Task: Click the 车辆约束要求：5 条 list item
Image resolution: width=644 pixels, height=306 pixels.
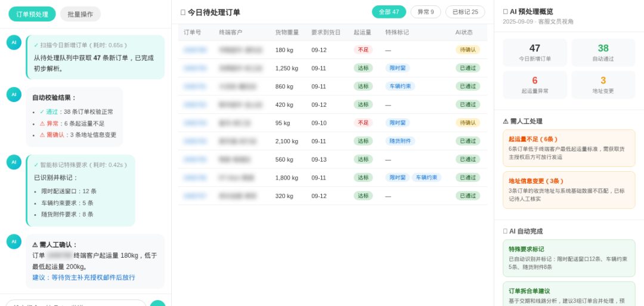Action: (67, 203)
